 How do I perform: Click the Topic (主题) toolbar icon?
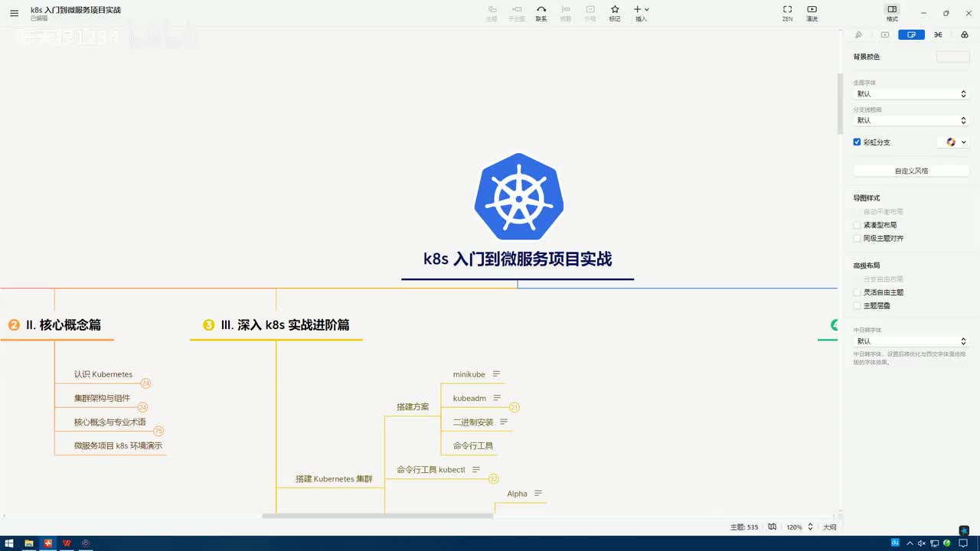tap(492, 13)
